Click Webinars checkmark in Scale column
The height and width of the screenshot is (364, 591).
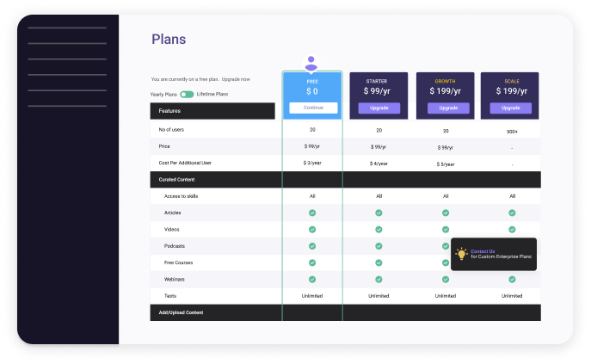[512, 279]
